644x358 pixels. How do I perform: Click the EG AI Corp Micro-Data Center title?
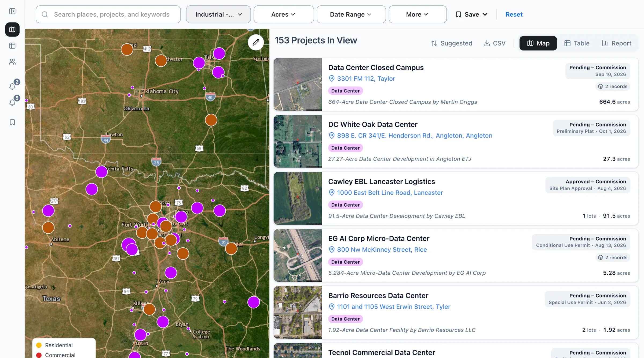(379, 238)
